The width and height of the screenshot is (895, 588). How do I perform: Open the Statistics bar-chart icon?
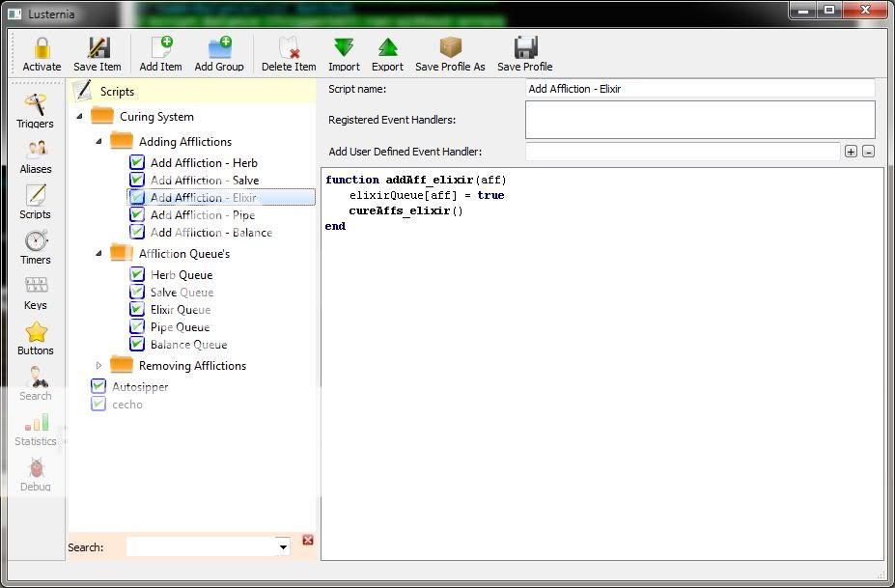[x=37, y=423]
